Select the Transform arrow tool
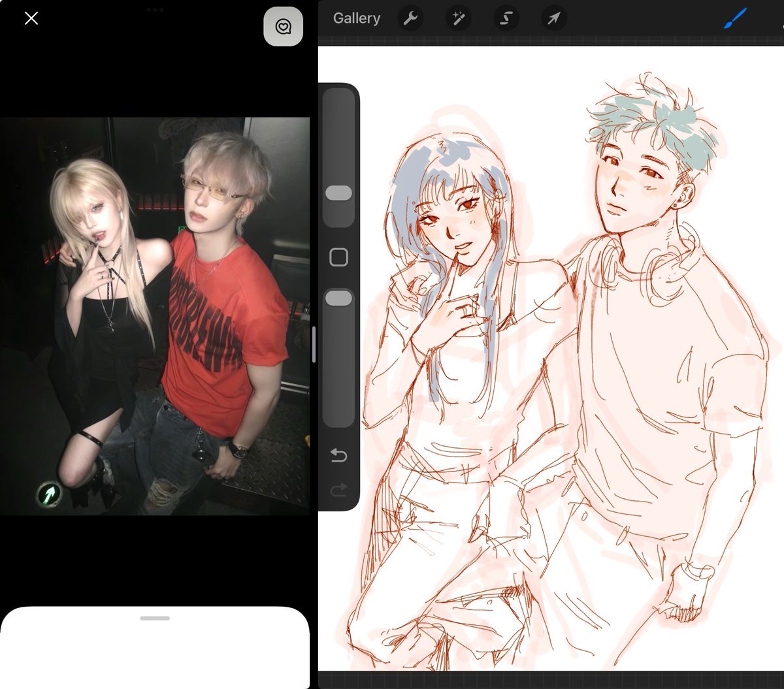 coord(554,18)
